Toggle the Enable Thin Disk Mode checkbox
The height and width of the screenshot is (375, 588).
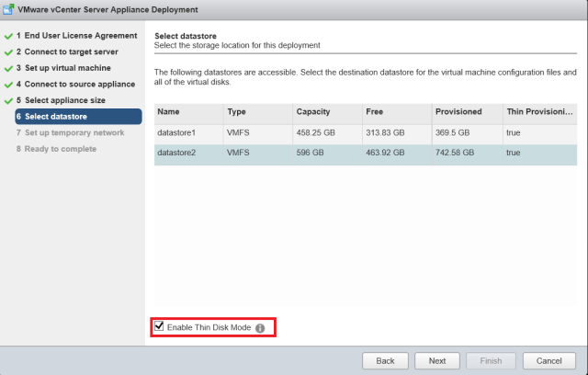pyautogui.click(x=159, y=326)
